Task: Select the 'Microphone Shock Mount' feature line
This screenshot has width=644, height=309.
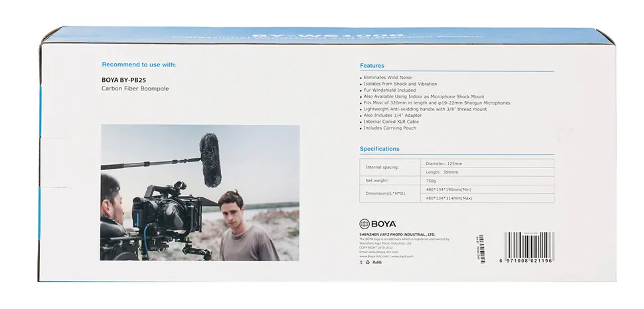Action: point(422,96)
